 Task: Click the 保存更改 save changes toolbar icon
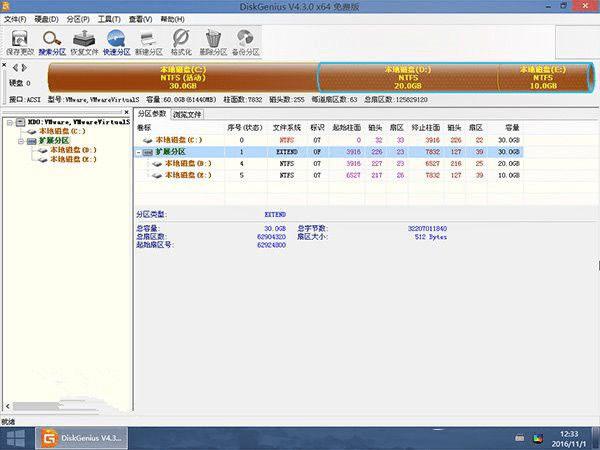[x=20, y=42]
